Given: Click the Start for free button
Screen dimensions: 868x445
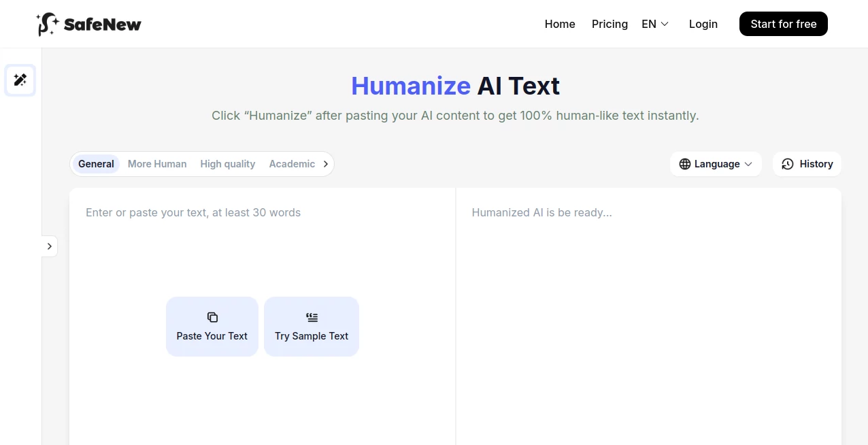Looking at the screenshot, I should [x=783, y=24].
